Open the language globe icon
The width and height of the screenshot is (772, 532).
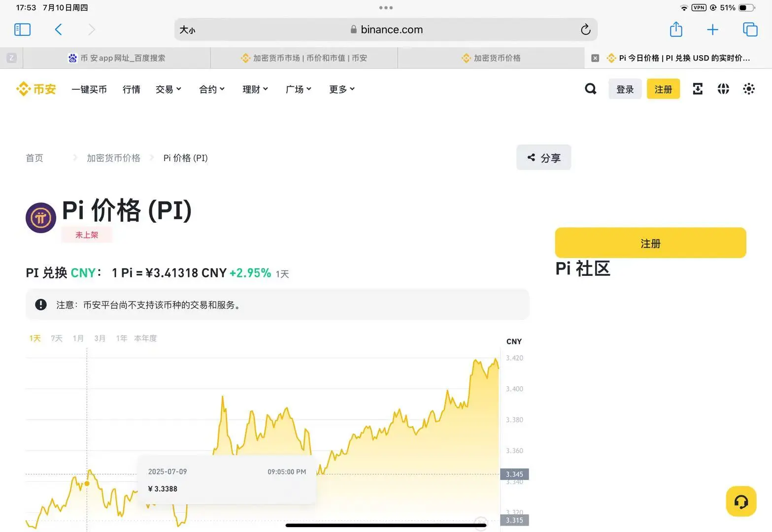click(723, 89)
